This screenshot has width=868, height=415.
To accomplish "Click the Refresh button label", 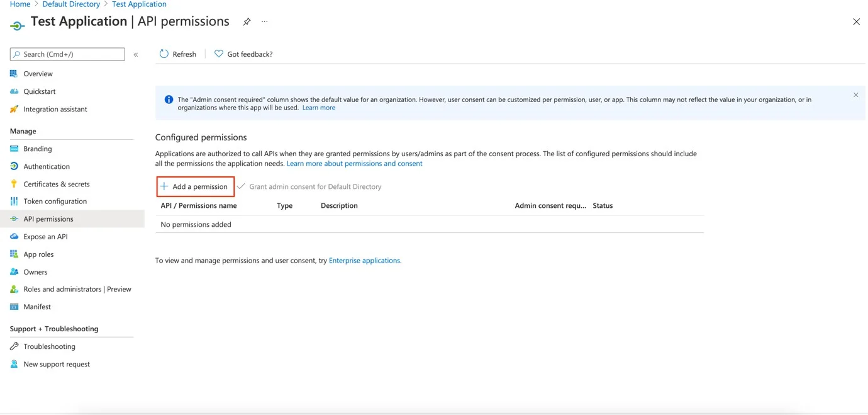I will 184,54.
